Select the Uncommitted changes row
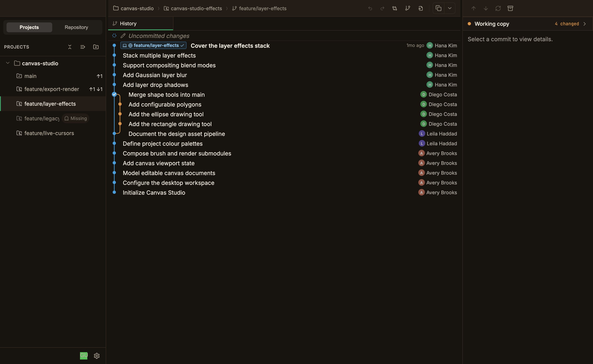The height and width of the screenshot is (364, 593). click(x=284, y=36)
